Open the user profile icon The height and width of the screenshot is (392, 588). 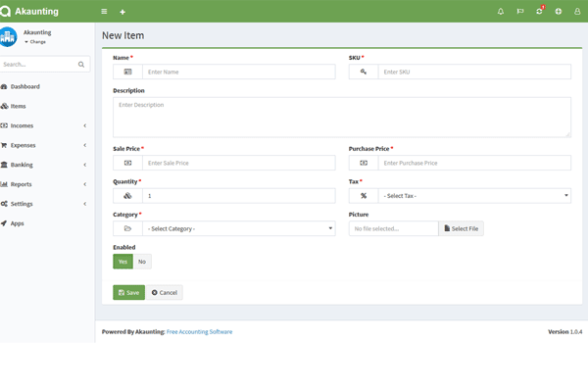coord(577,12)
